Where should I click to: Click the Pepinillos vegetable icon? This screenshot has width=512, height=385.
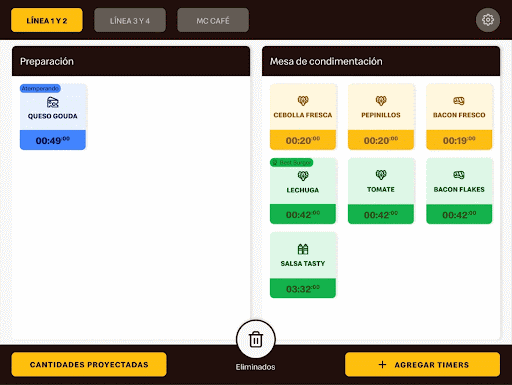pos(381,101)
